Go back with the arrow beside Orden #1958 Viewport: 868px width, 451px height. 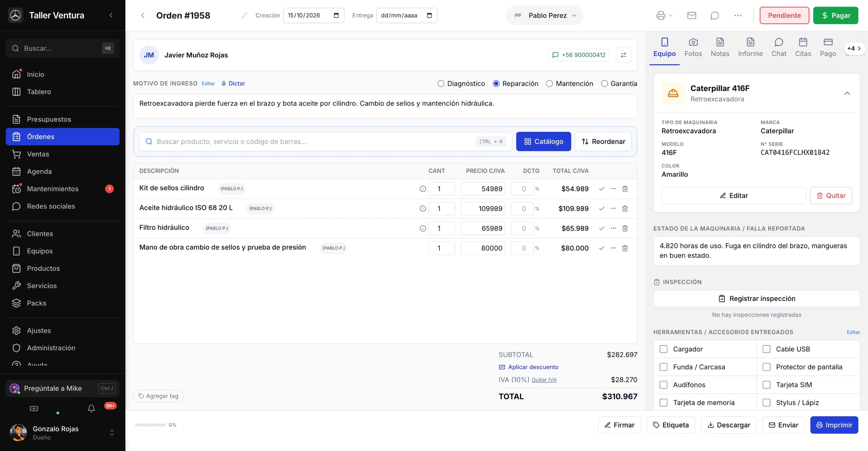143,16
